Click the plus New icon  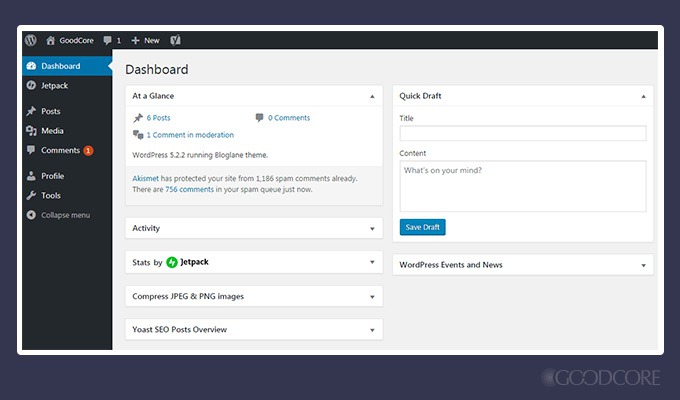point(135,40)
